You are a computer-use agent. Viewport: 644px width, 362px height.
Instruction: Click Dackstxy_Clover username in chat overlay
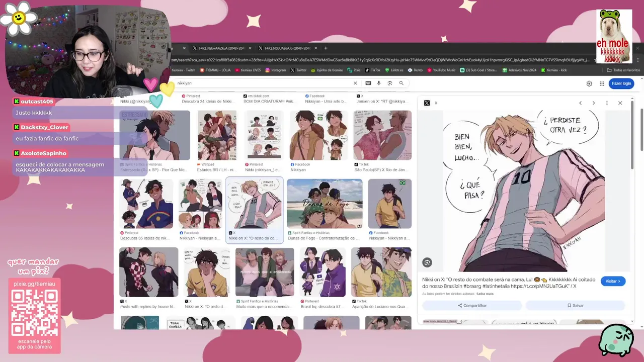44,127
